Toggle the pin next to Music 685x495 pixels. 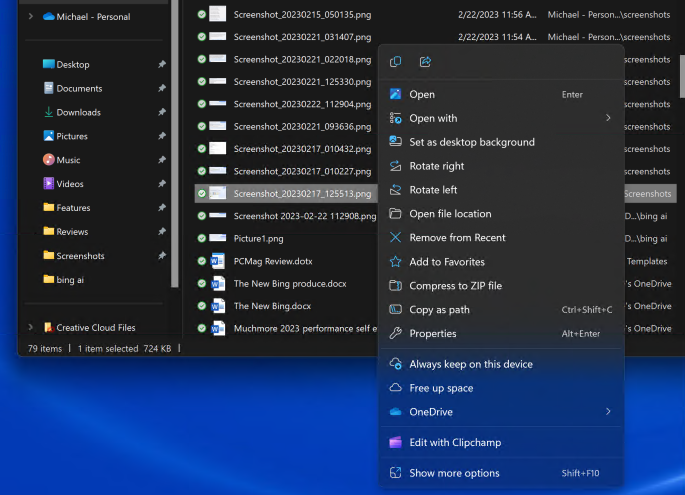(162, 160)
